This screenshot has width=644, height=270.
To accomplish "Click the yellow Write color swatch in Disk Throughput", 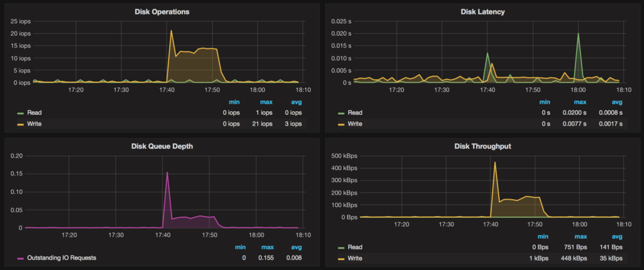I will click(341, 258).
